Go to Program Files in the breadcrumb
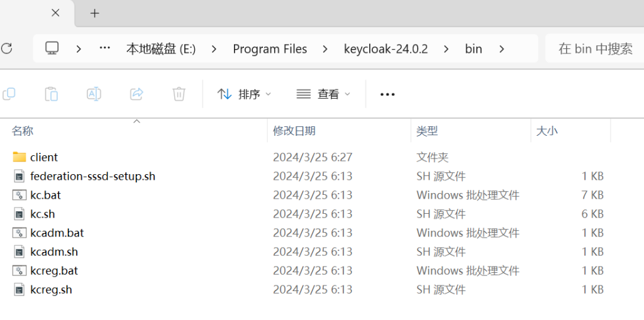This screenshot has width=644, height=320. (270, 49)
